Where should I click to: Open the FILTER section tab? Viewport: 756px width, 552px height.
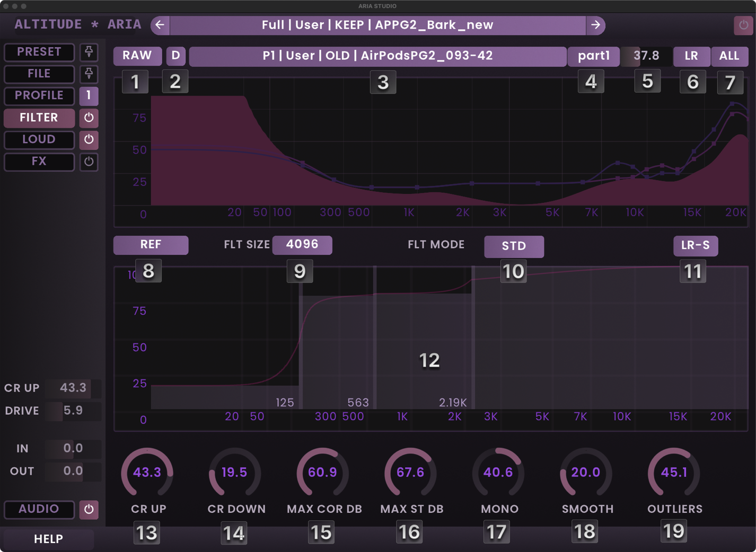pyautogui.click(x=39, y=118)
